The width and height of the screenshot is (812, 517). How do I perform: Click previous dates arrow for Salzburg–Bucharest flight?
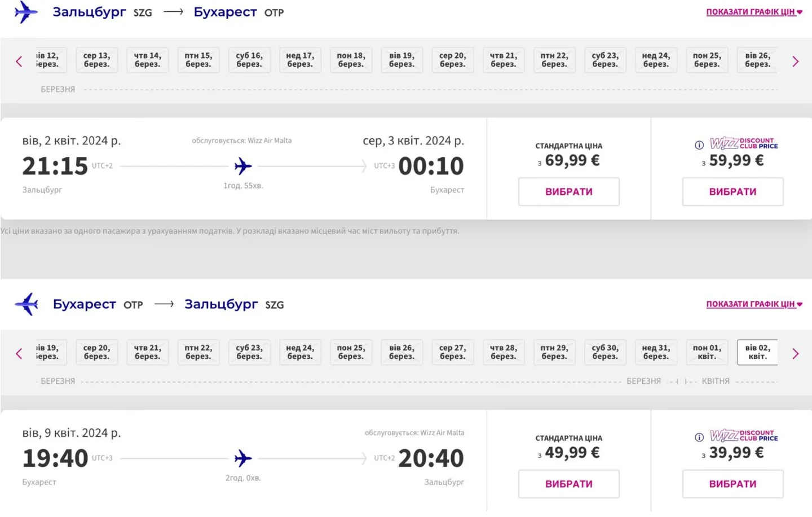click(19, 61)
